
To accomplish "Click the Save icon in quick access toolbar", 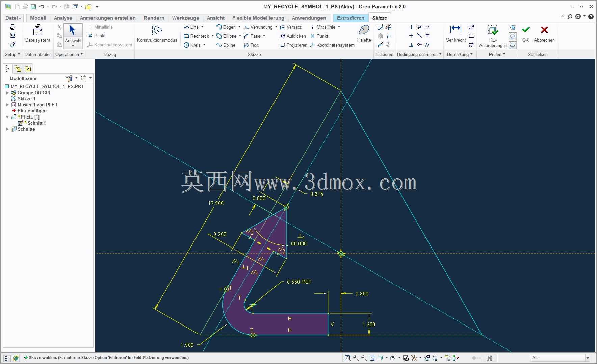I will pyautogui.click(x=33, y=7).
